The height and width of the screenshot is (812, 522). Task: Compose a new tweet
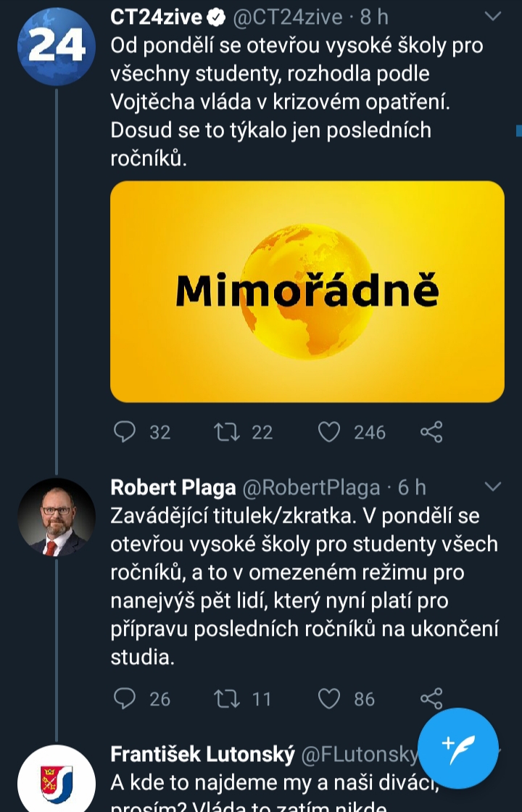pyautogui.click(x=458, y=749)
